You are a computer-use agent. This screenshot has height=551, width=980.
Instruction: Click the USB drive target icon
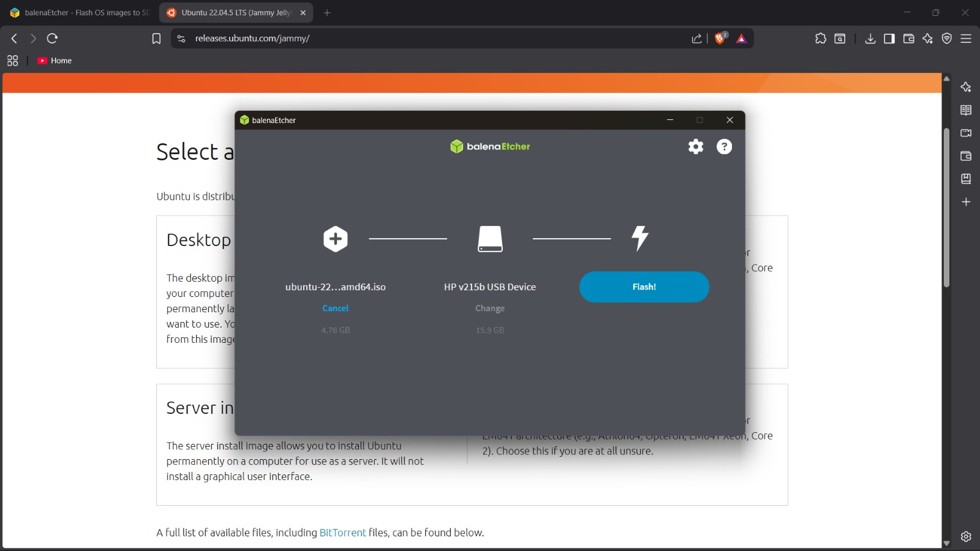coord(490,239)
